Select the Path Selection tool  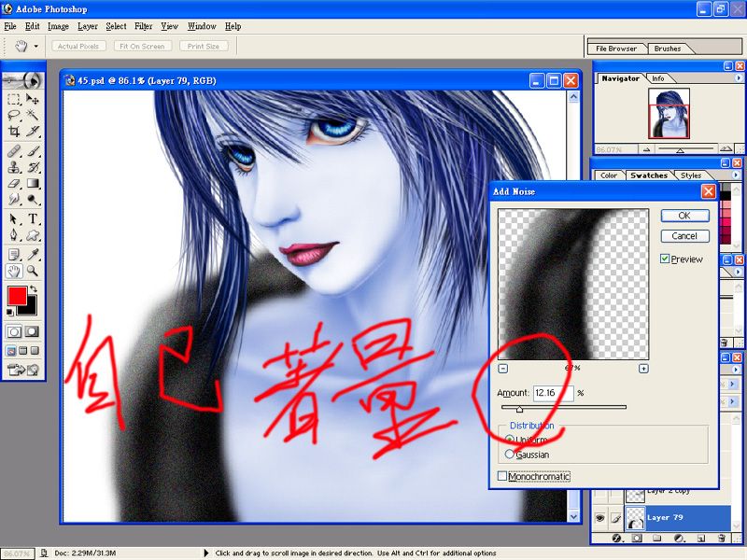[14, 219]
